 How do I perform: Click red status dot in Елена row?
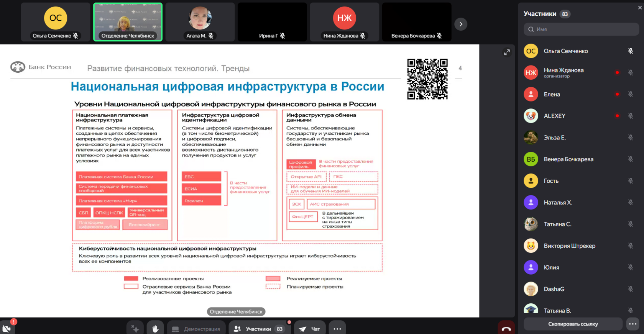tap(617, 94)
